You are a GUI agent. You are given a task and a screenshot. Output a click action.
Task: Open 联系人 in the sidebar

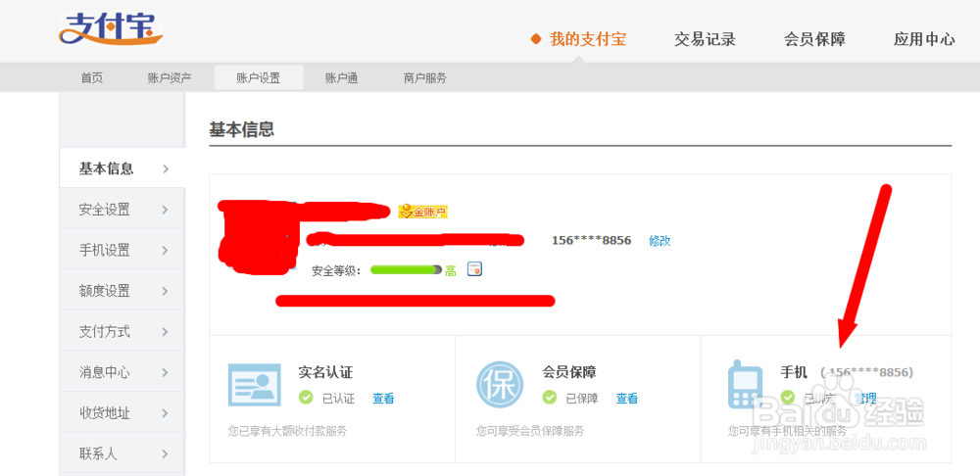click(x=122, y=453)
